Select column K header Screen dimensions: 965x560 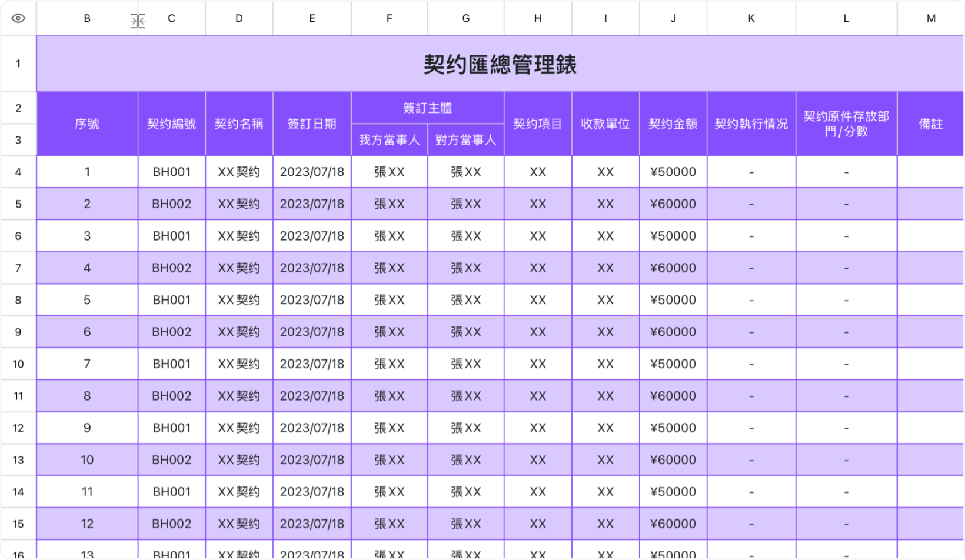[x=751, y=18]
